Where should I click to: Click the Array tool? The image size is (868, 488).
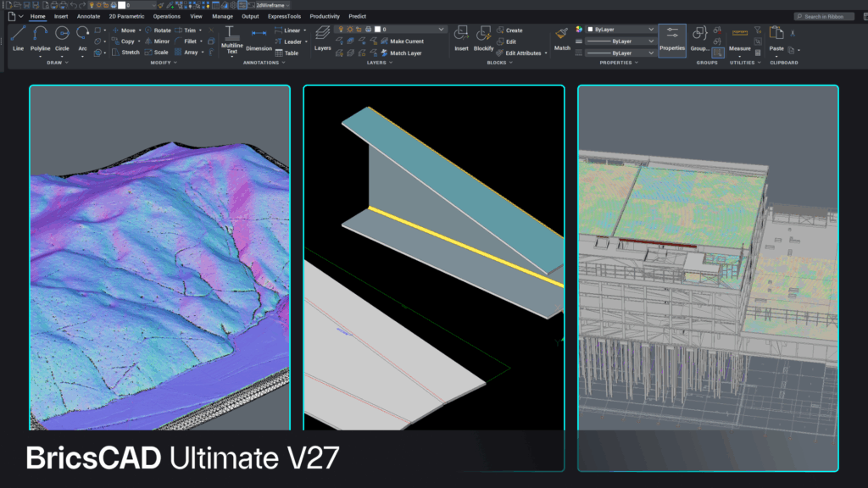(x=186, y=53)
